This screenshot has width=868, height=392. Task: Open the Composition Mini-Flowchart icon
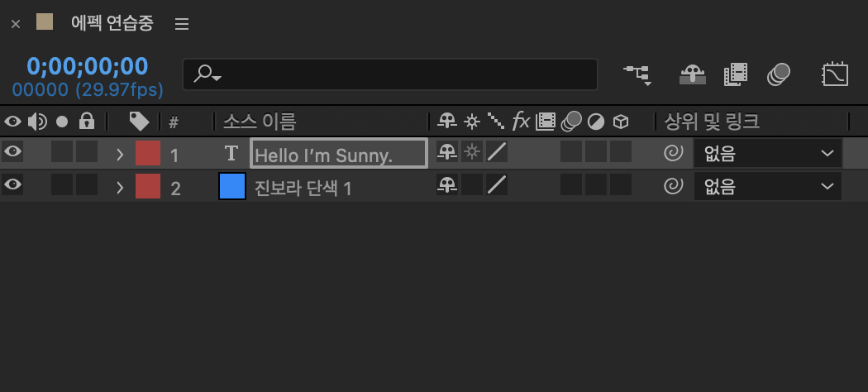tap(637, 74)
